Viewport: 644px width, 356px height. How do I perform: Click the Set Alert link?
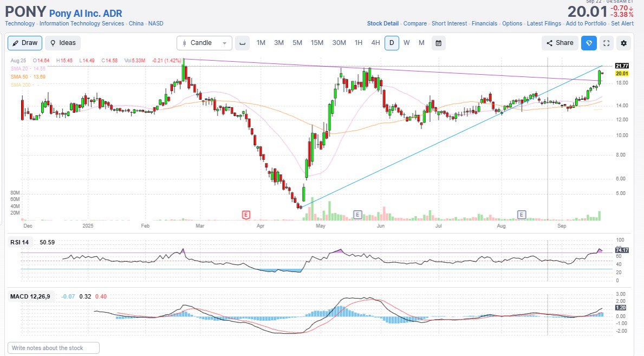click(622, 23)
